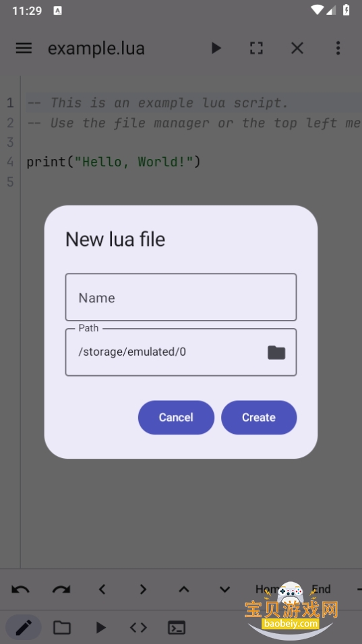Close the example.lua file with X
This screenshot has height=644, width=362.
coord(297,48)
